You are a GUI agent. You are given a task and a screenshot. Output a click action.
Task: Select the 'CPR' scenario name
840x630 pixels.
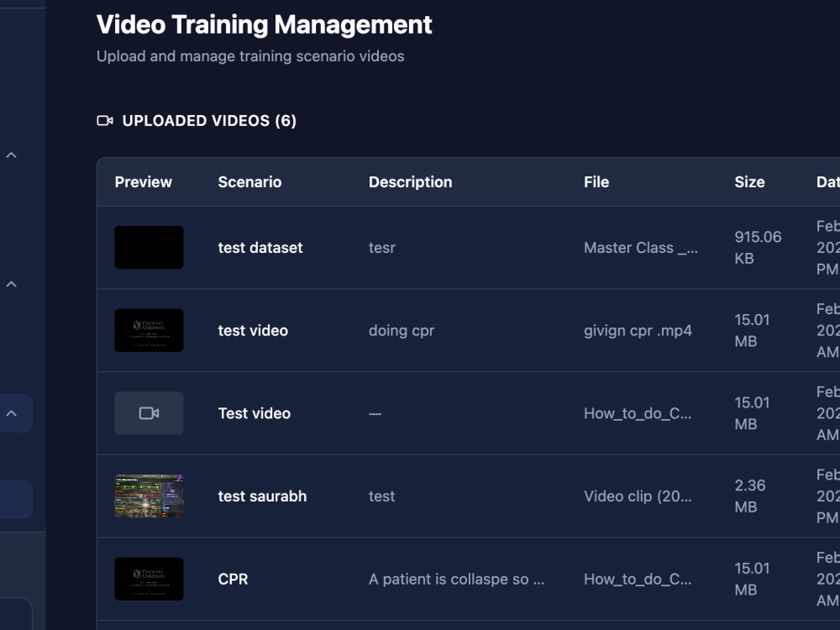point(233,579)
